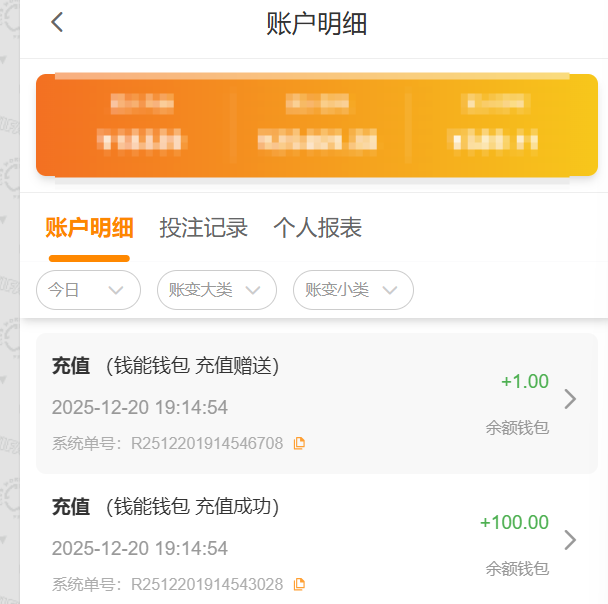This screenshot has height=604, width=608.
Task: Click the back arrow icon
Action: pyautogui.click(x=58, y=23)
